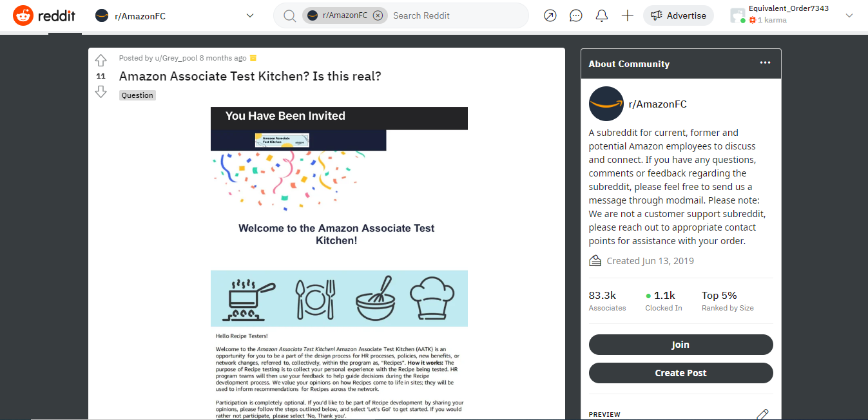Viewport: 868px width, 420px height.
Task: Click the Create Post button
Action: [680, 372]
